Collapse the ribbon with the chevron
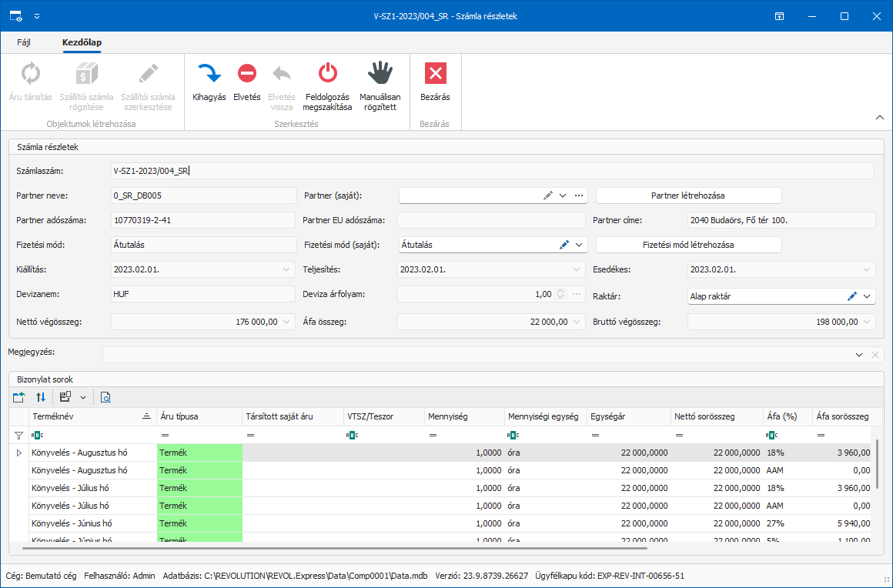The image size is (893, 588). coord(880,117)
